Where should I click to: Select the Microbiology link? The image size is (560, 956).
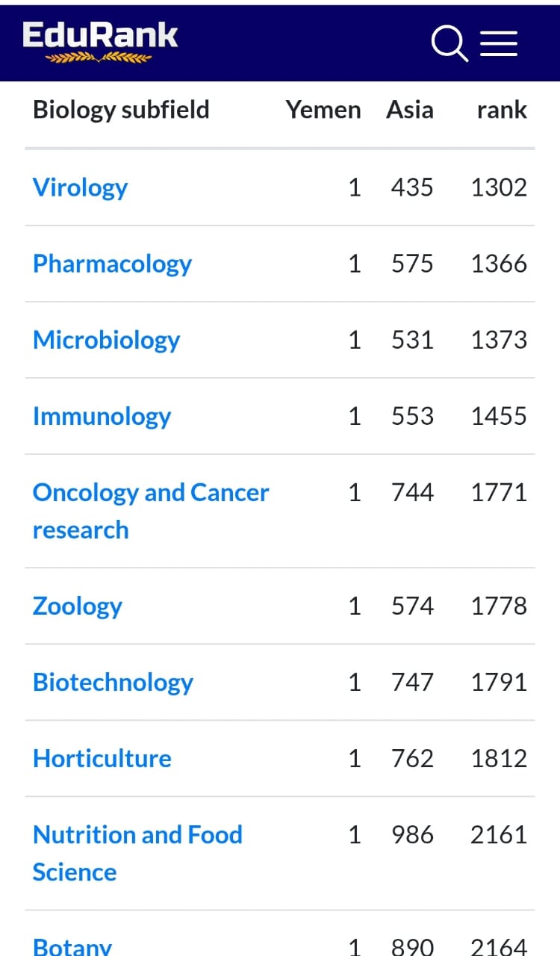(x=106, y=340)
